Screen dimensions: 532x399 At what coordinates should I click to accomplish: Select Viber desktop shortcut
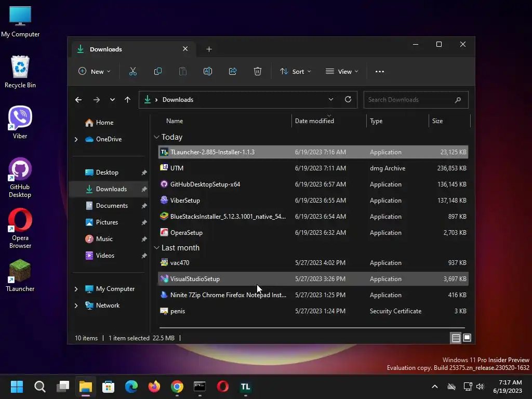(x=20, y=123)
